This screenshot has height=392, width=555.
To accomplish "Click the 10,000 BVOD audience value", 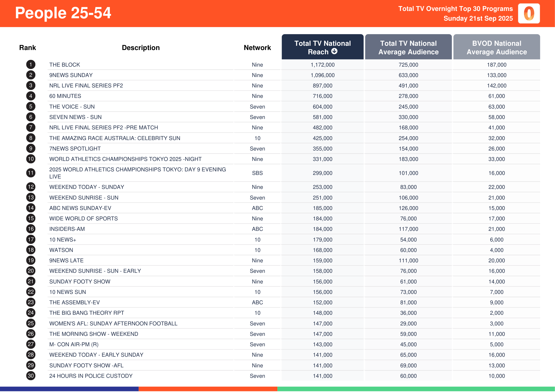I will [x=496, y=376].
